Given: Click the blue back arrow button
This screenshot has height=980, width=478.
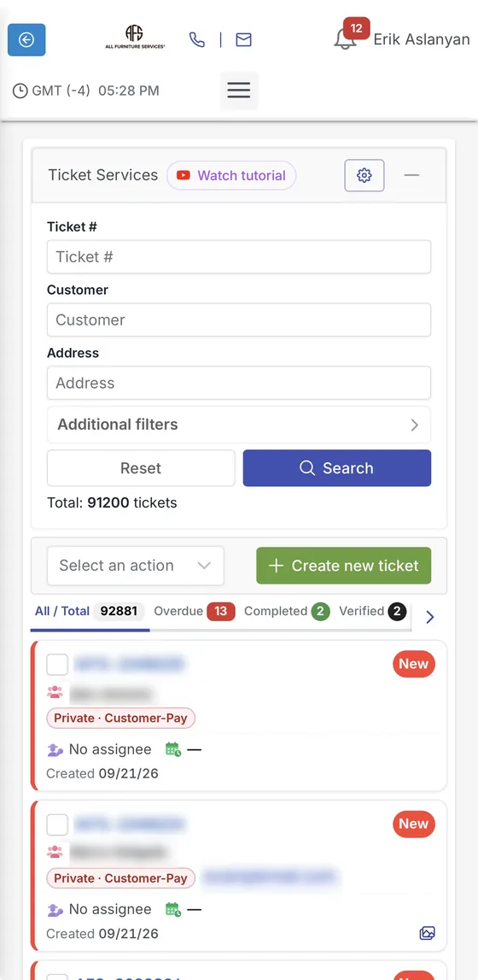Looking at the screenshot, I should (x=26, y=40).
